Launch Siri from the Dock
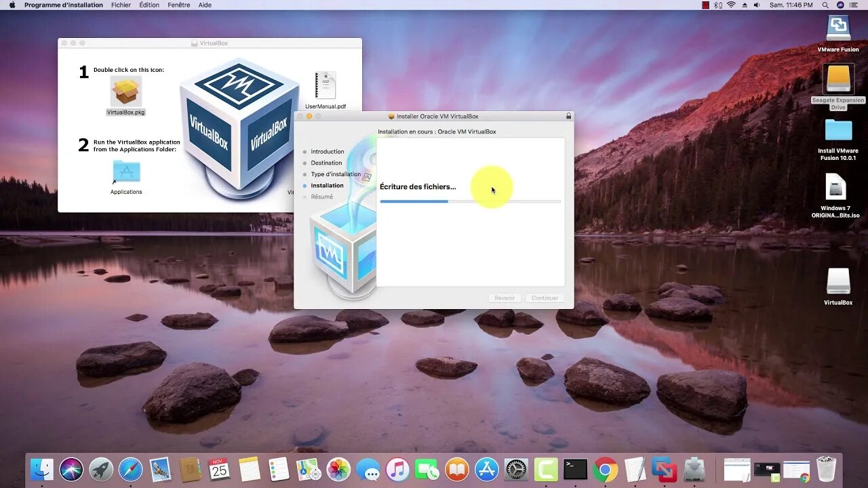Image resolution: width=868 pixels, height=488 pixels. click(71, 469)
